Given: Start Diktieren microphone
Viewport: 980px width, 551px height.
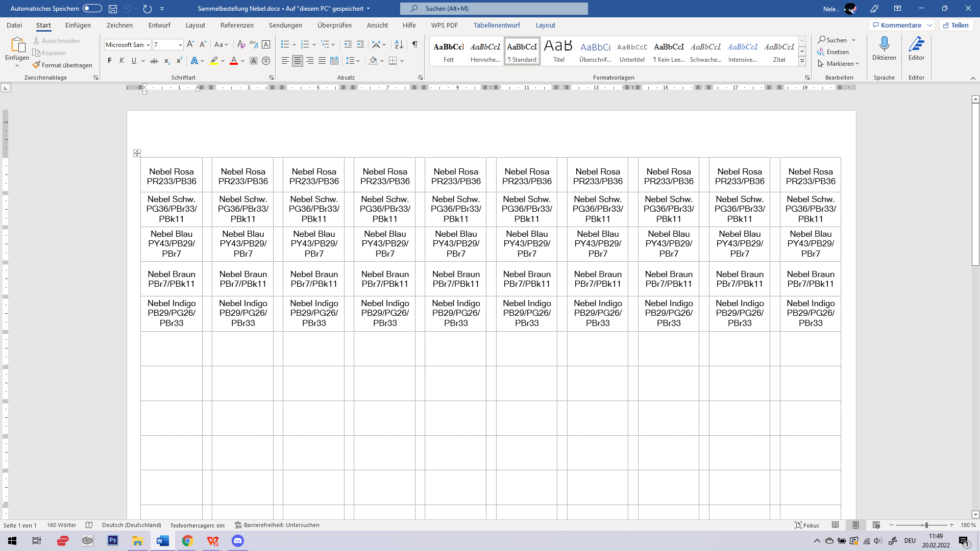Looking at the screenshot, I should pos(884,45).
